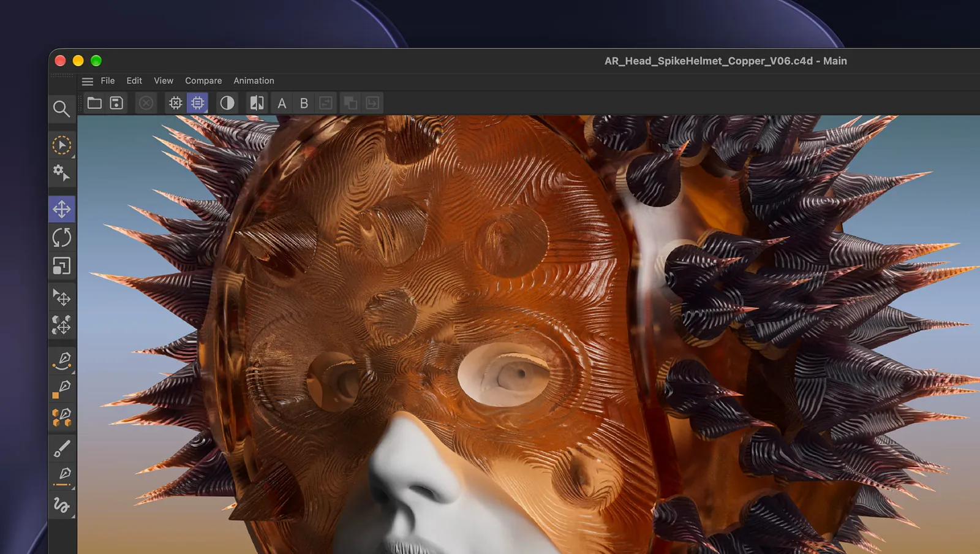Image resolution: width=980 pixels, height=554 pixels.
Task: Click the stop rendering circle-X icon
Action: tap(146, 103)
